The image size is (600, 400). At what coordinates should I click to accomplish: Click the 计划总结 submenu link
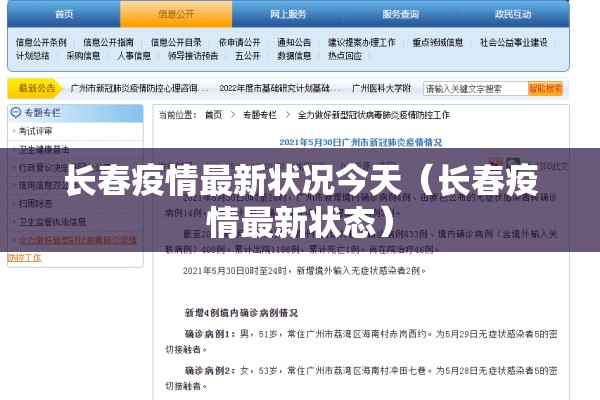[x=33, y=56]
